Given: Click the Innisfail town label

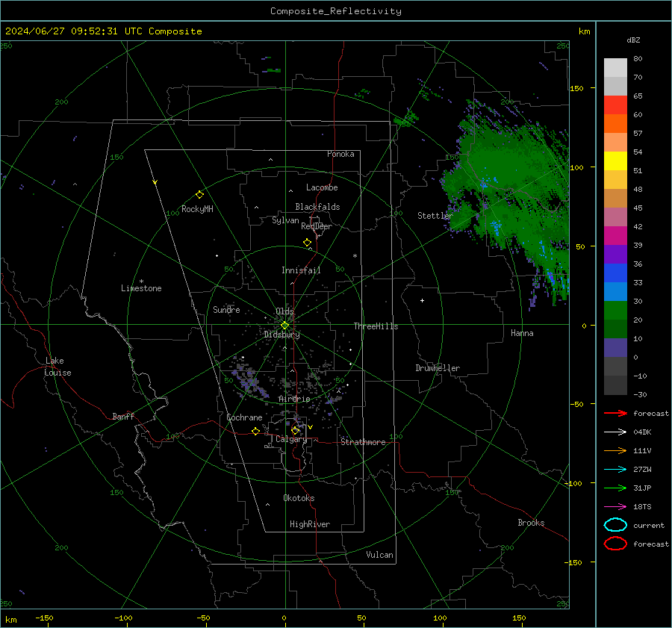Looking at the screenshot, I should pyautogui.click(x=301, y=270).
